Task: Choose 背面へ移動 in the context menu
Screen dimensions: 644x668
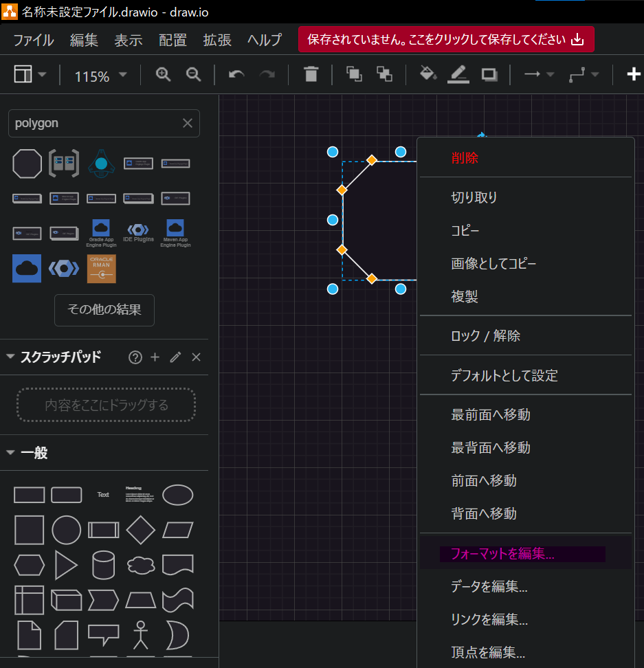Action: [x=526, y=513]
